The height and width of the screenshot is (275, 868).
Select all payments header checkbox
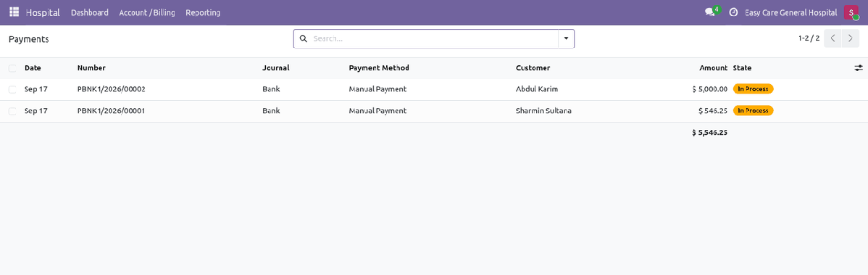point(12,68)
